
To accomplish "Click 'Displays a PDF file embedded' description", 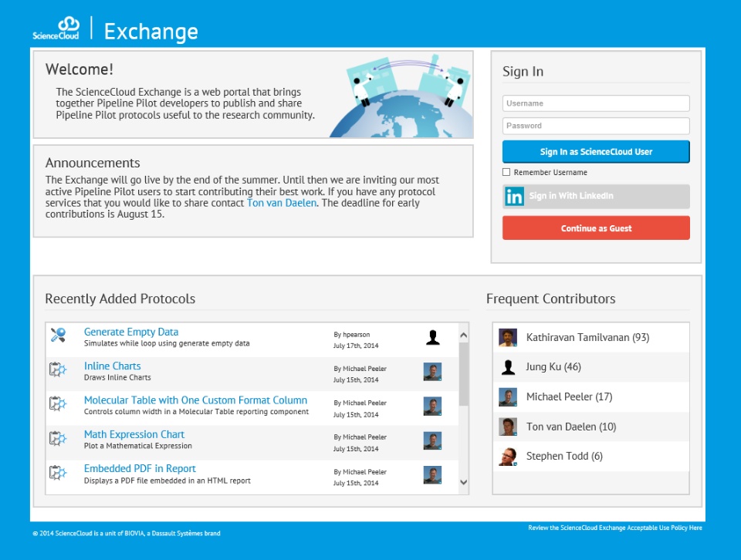I will click(x=167, y=481).
